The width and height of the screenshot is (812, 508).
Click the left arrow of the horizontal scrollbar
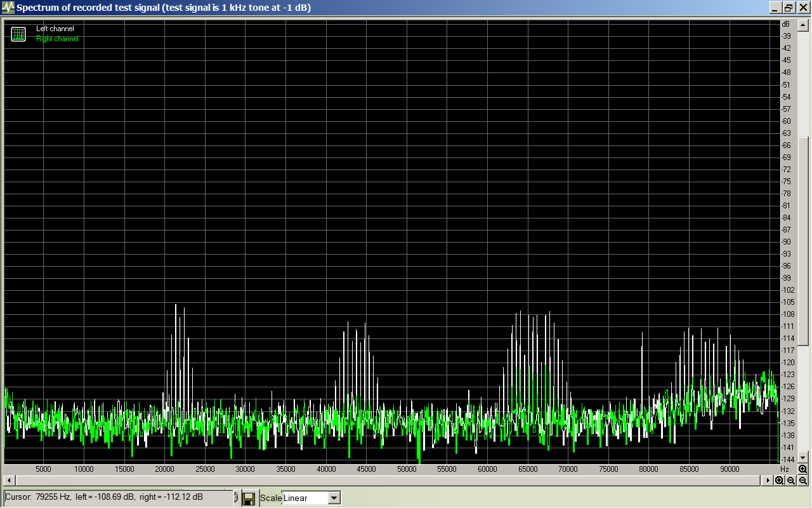coord(8,481)
